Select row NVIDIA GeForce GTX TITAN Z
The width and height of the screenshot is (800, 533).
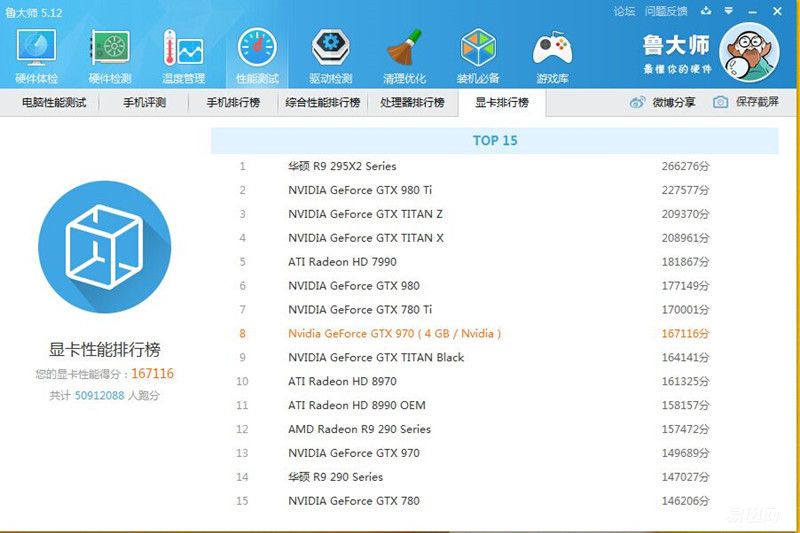[495, 214]
